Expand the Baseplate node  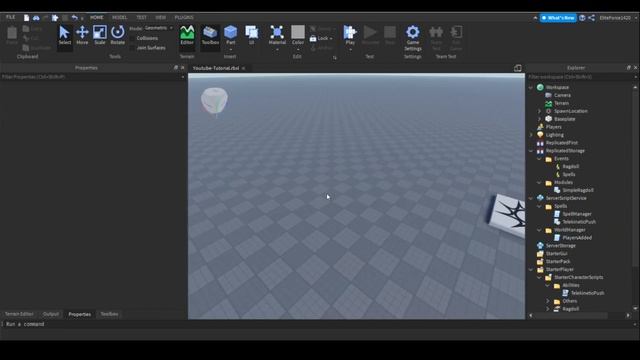tap(539, 119)
